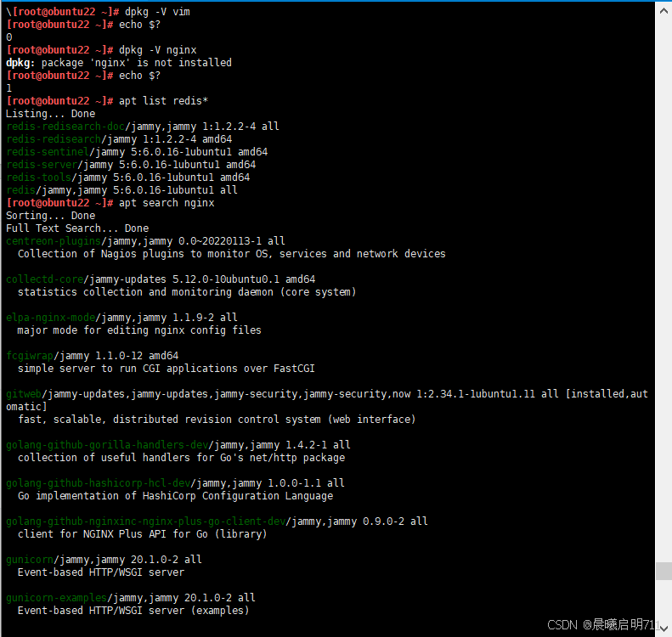Viewport: 672px width, 637px height.
Task: Click the scrollbar down arrow
Action: pyautogui.click(x=664, y=629)
